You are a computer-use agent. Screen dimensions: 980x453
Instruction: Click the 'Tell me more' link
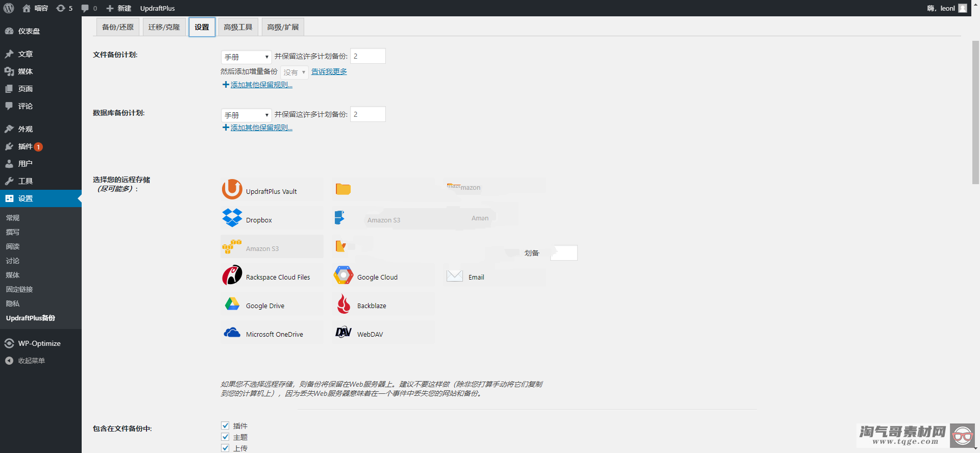point(329,71)
